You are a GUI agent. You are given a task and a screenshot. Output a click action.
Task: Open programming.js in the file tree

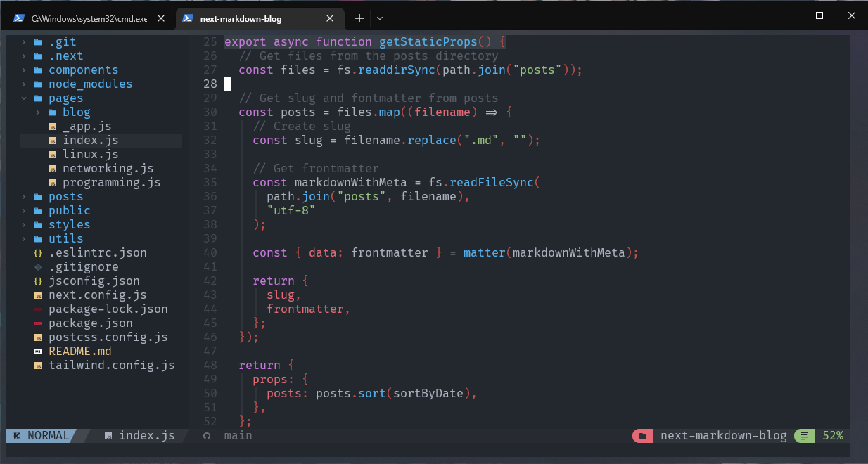point(111,183)
